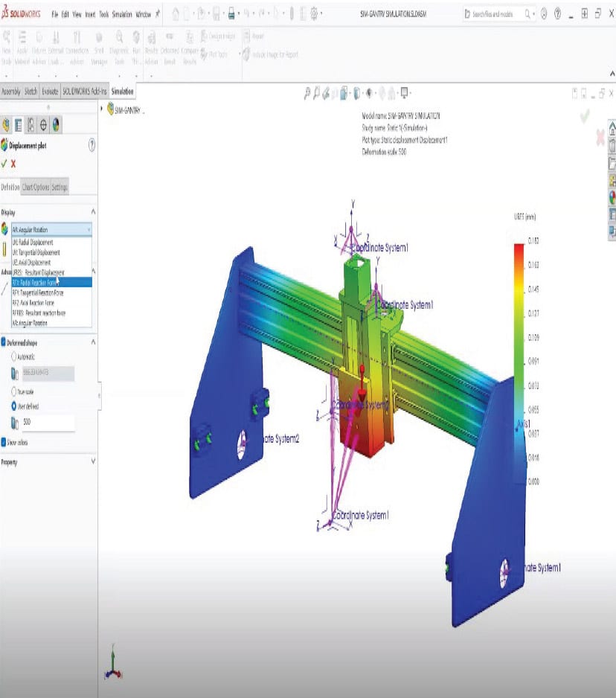This screenshot has width=616, height=698.
Task: Click the Zoom to Fit magnifier icon
Action: coord(307,93)
